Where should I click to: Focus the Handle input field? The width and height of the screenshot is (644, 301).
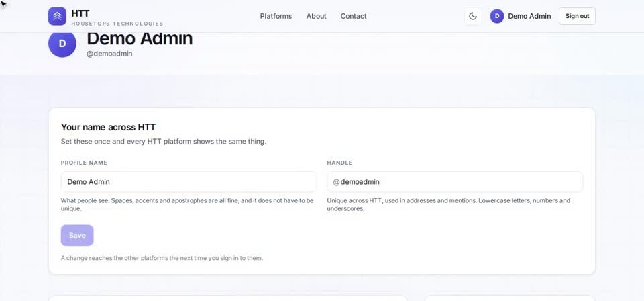pos(455,182)
